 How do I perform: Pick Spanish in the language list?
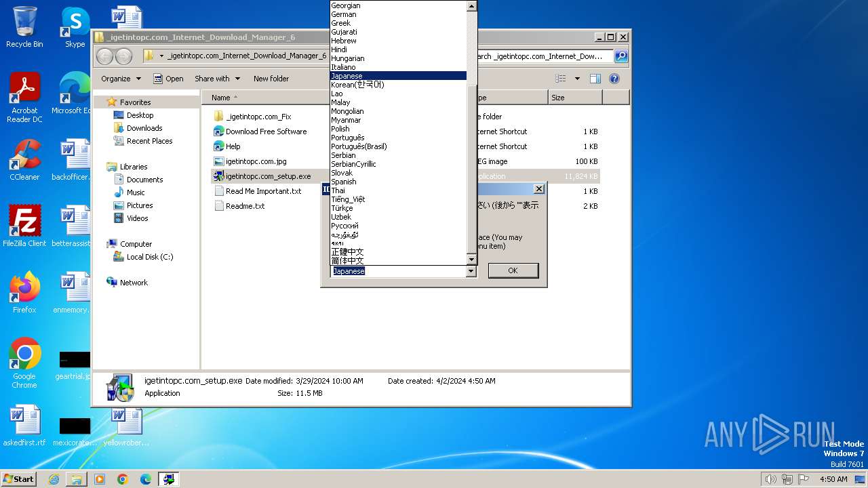[x=399, y=182]
